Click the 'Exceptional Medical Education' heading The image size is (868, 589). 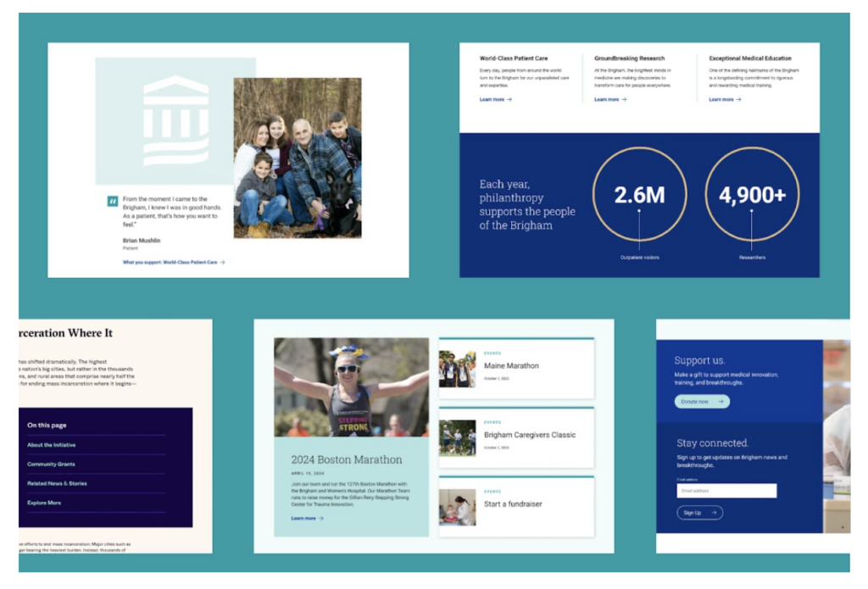point(749,58)
